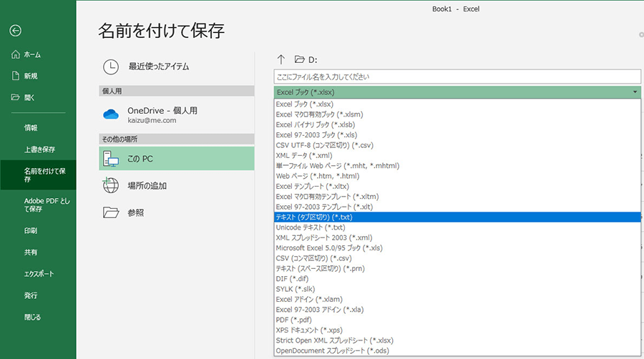644x359 pixels.
Task: Open the 共有 (Share) menu item
Action: pos(31,252)
